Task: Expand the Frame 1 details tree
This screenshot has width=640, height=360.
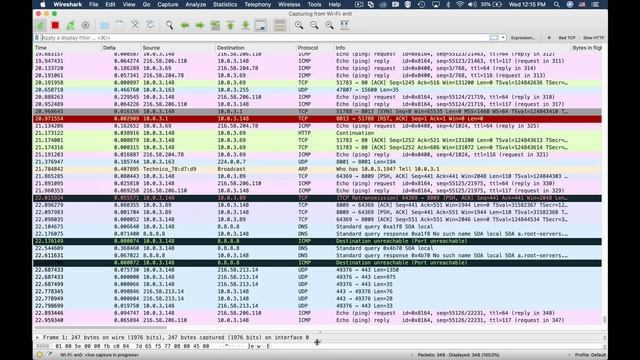Action: click(38, 338)
